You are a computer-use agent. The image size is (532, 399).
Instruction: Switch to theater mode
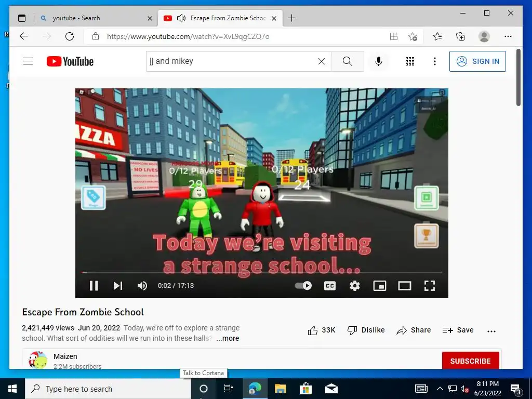[x=404, y=286]
